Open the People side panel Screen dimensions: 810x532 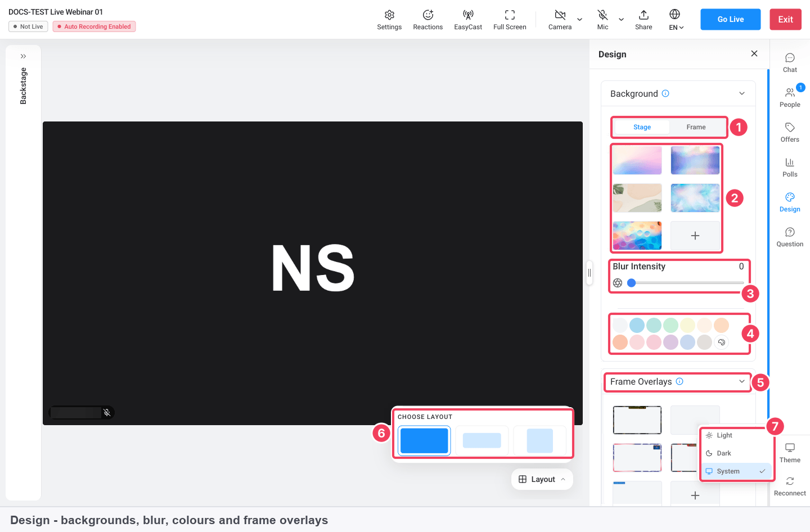[x=790, y=98]
